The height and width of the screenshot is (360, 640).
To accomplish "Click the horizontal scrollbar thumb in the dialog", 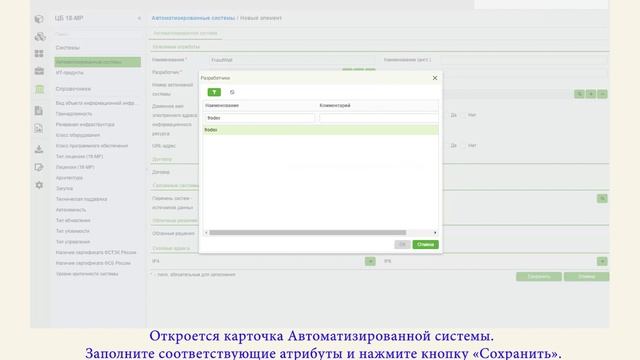I will [x=308, y=233].
